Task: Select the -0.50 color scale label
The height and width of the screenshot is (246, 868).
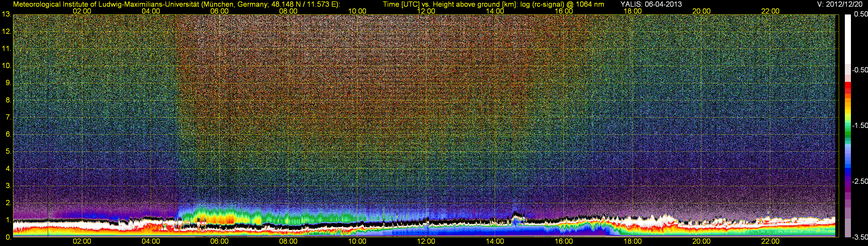Action: click(860, 70)
